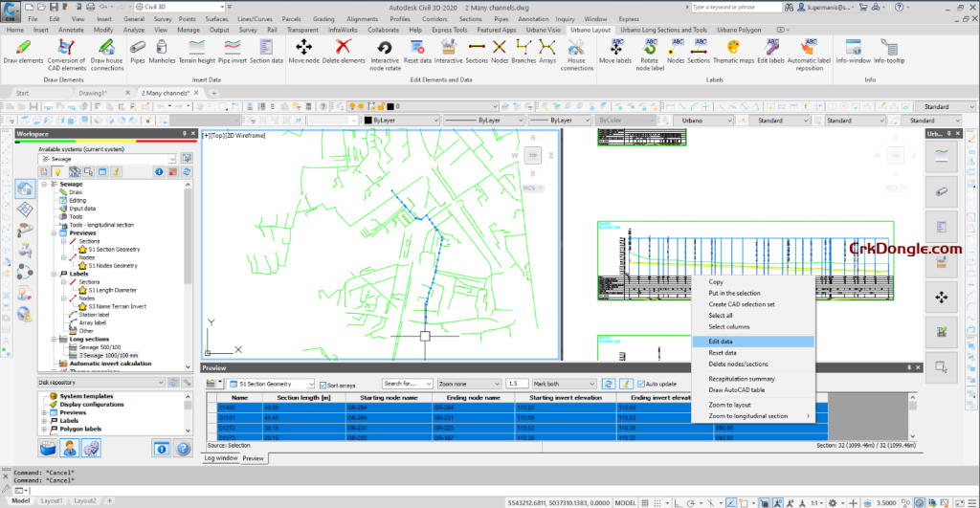Open the Drawing1 document tab
Image resolution: width=980 pixels, height=508 pixels.
[x=93, y=93]
